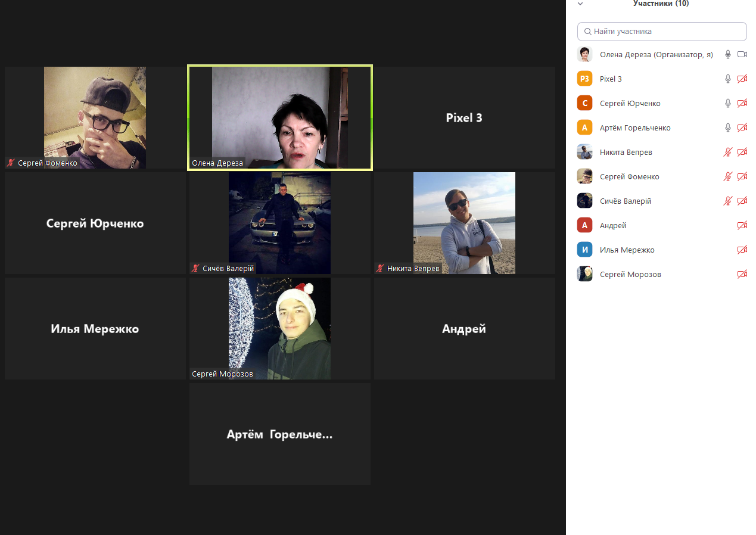This screenshot has height=535, width=756.
Task: Click Никита Вепрев avatar in participants list
Action: [x=585, y=152]
